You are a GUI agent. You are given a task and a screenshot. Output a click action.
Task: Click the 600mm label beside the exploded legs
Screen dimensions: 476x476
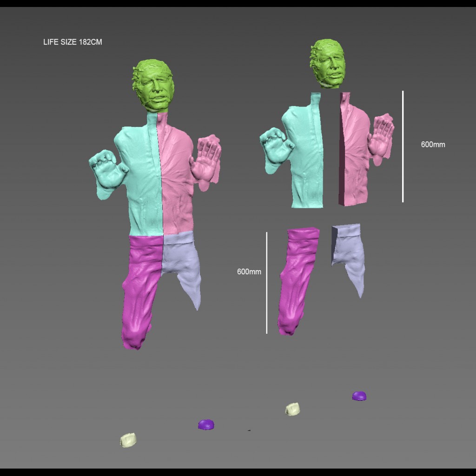(x=249, y=271)
